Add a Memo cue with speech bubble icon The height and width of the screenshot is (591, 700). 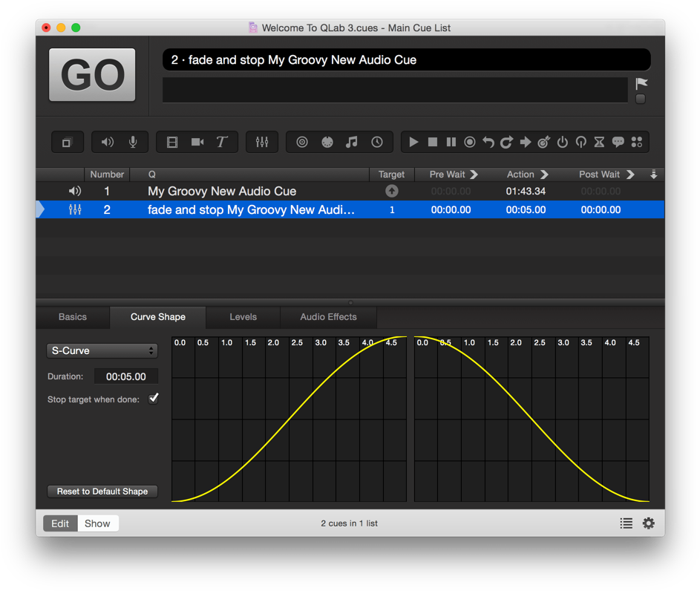coord(618,142)
